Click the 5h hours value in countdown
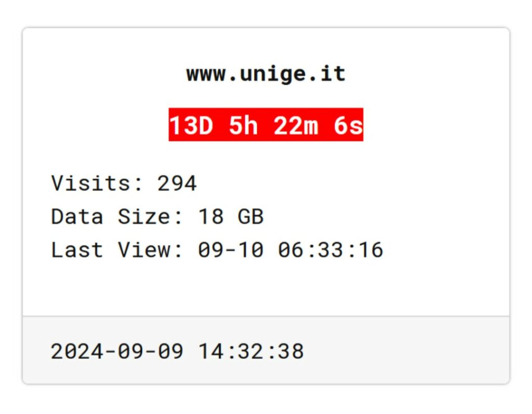The height and width of the screenshot is (414, 532). [x=244, y=126]
